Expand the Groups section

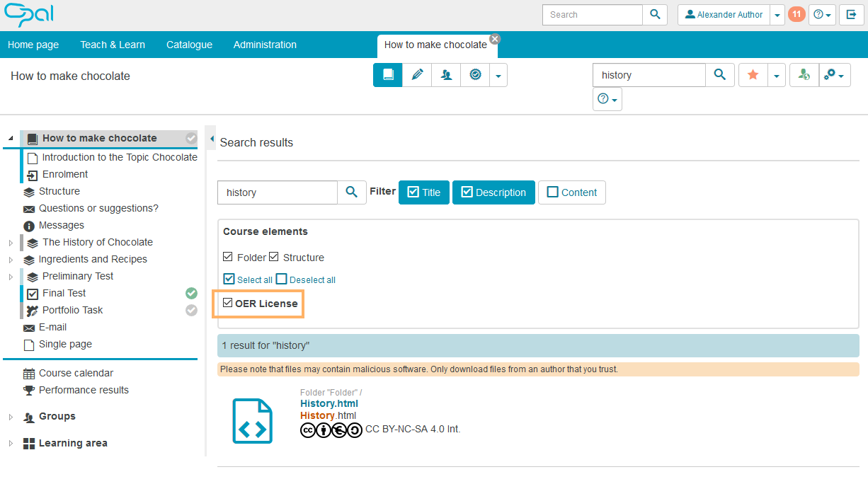11,417
